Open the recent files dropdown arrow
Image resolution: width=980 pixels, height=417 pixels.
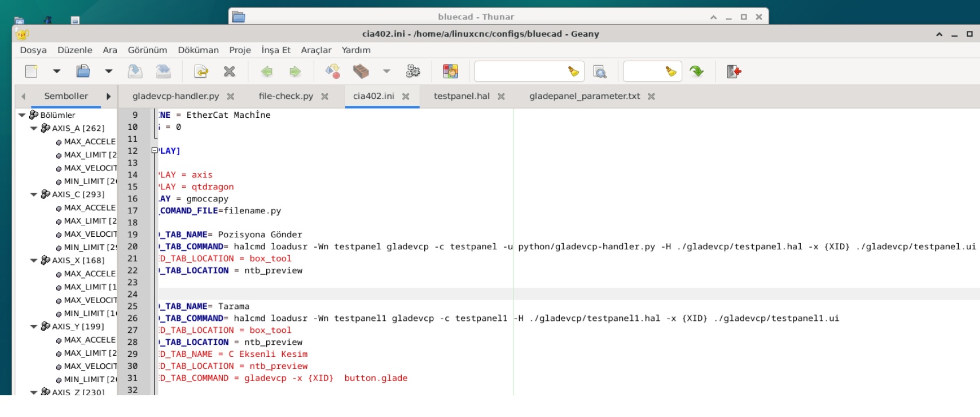(109, 72)
